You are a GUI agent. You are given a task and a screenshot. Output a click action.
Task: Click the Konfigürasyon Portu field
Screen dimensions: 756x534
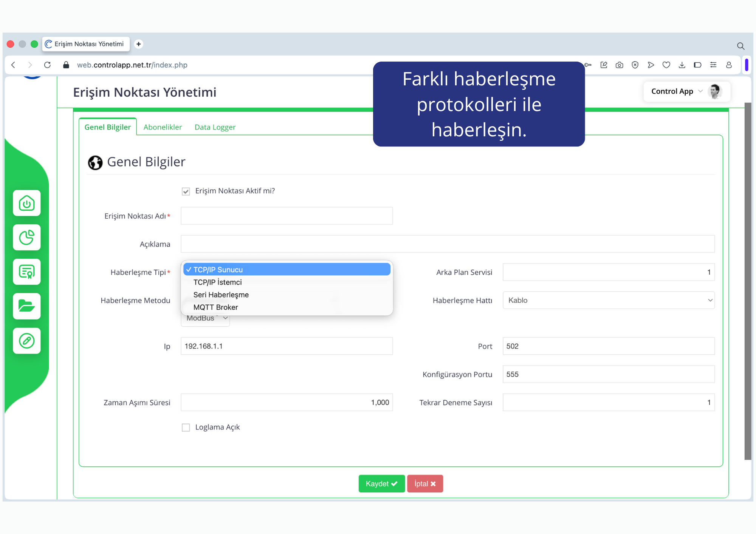(x=609, y=374)
